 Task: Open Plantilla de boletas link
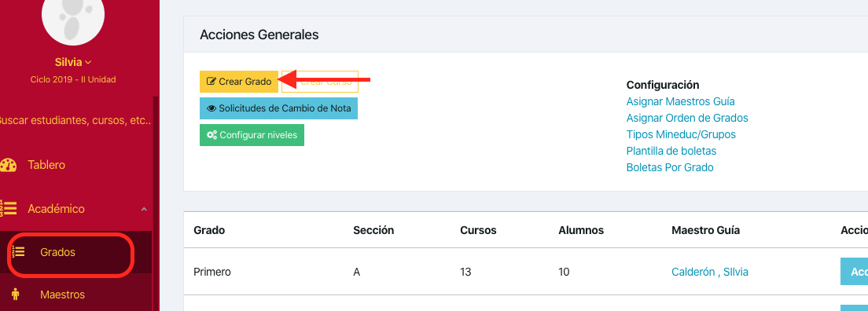(671, 151)
